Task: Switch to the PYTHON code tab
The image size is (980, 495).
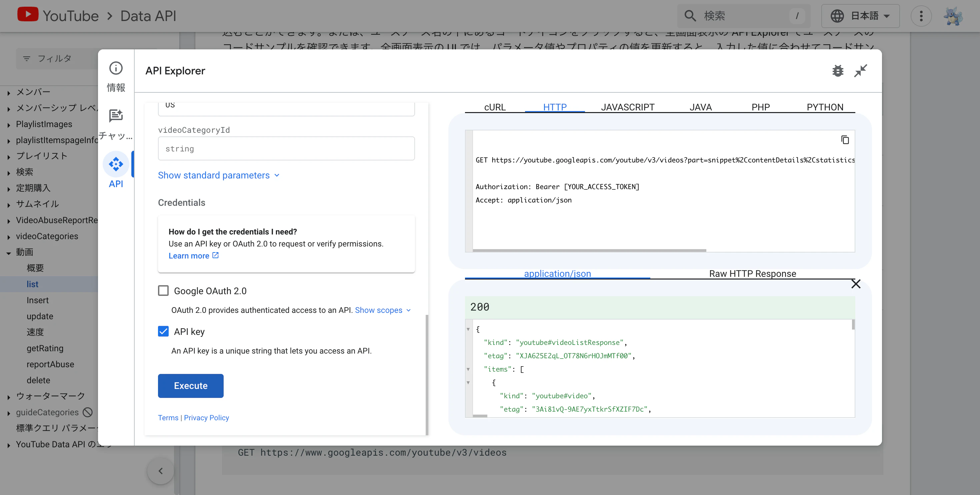Action: tap(825, 107)
